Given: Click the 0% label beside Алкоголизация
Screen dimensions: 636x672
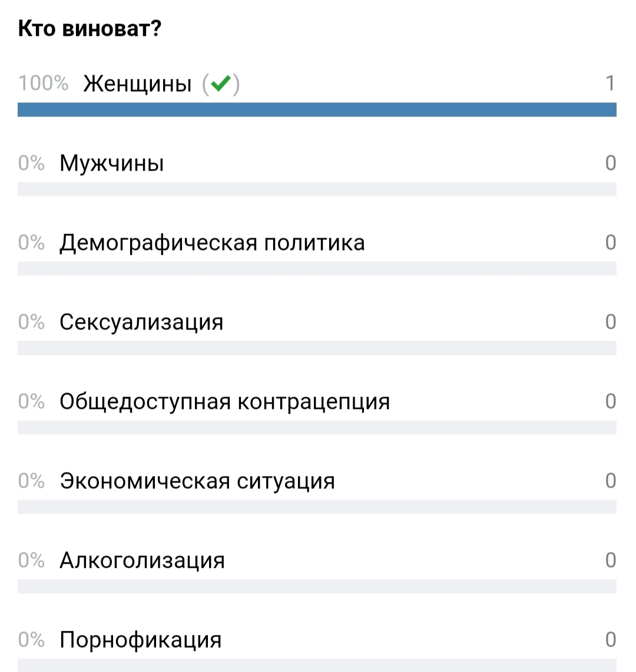Looking at the screenshot, I should (x=32, y=560).
